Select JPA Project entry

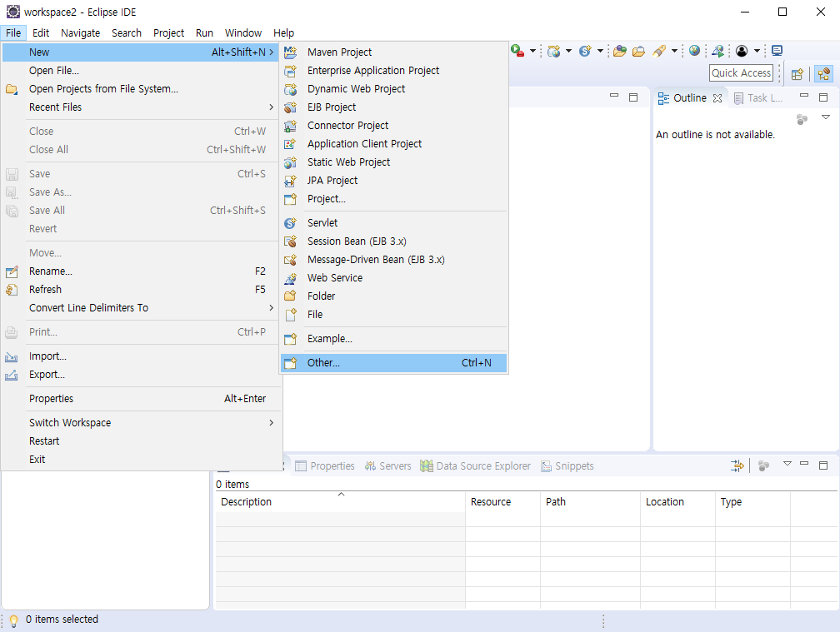click(393, 181)
